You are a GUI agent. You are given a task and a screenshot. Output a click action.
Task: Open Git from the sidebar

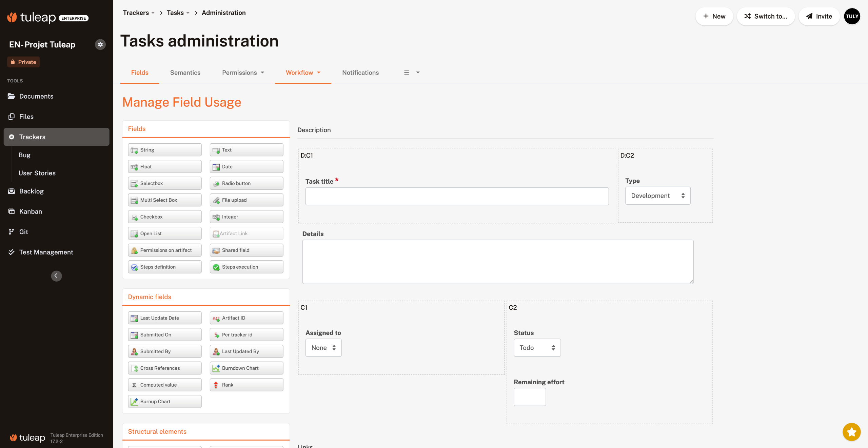(24, 232)
